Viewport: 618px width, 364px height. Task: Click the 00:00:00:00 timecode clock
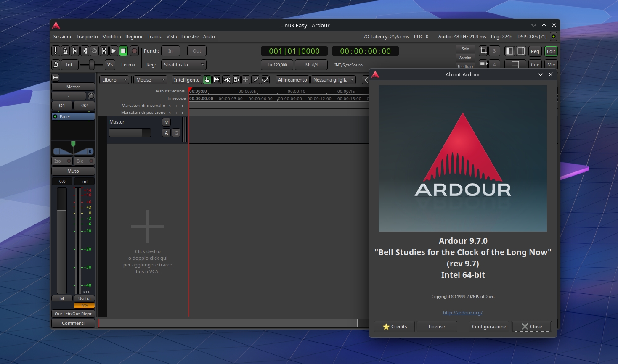click(365, 51)
